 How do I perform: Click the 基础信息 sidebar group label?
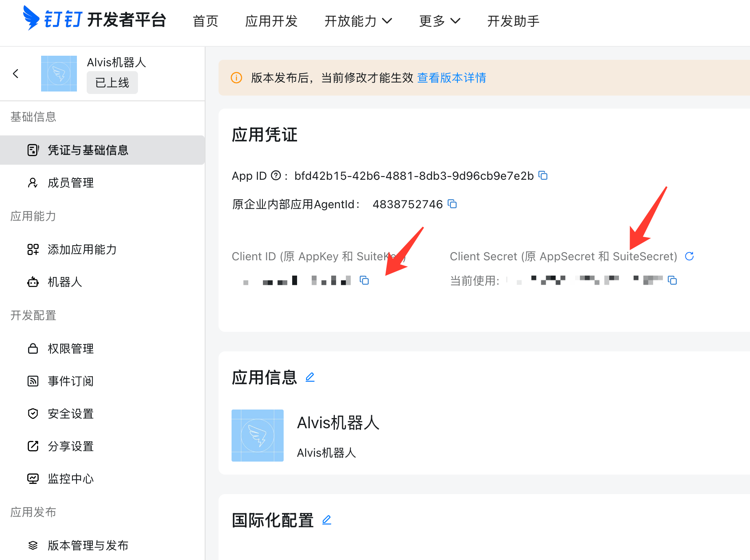click(x=33, y=117)
